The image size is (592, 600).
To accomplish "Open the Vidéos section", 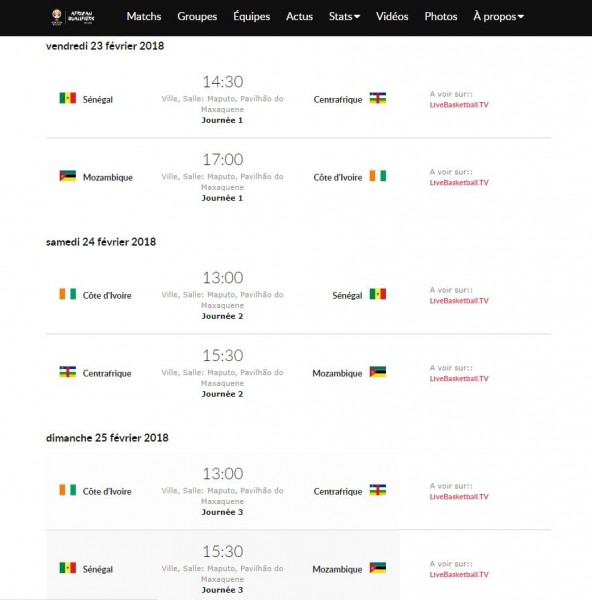I will 392,16.
